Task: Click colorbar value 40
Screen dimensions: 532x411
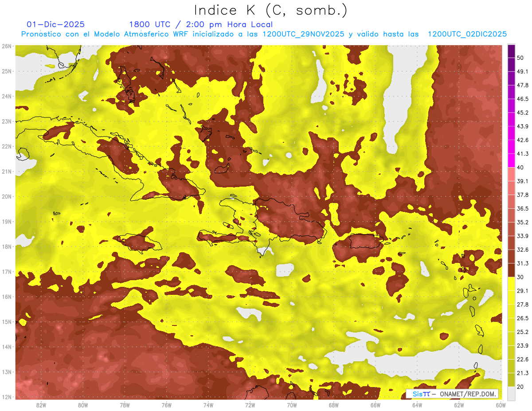Action: (x=520, y=167)
